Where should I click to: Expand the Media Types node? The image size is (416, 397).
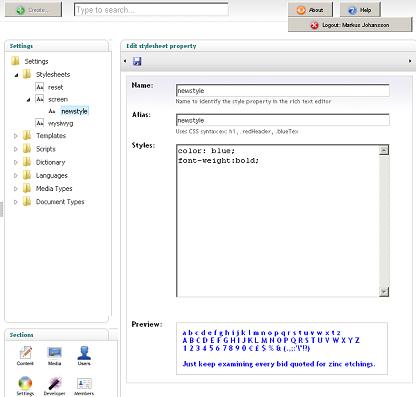pos(16,189)
